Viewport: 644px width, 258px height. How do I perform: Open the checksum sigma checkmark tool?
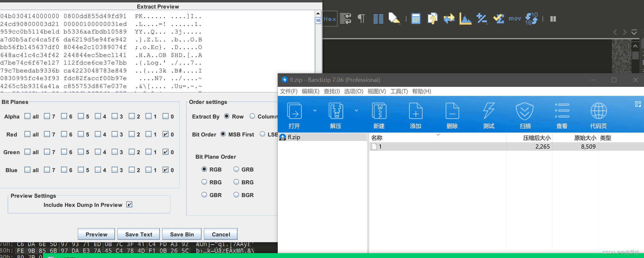point(499,19)
